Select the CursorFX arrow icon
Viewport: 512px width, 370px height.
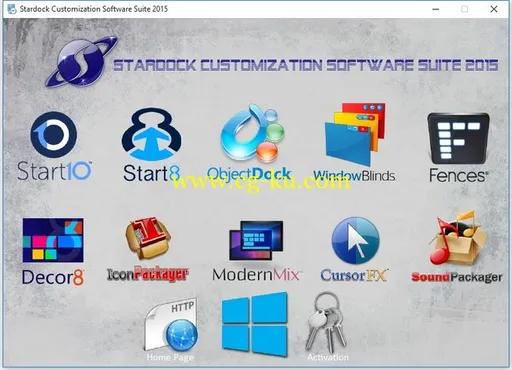pos(355,240)
